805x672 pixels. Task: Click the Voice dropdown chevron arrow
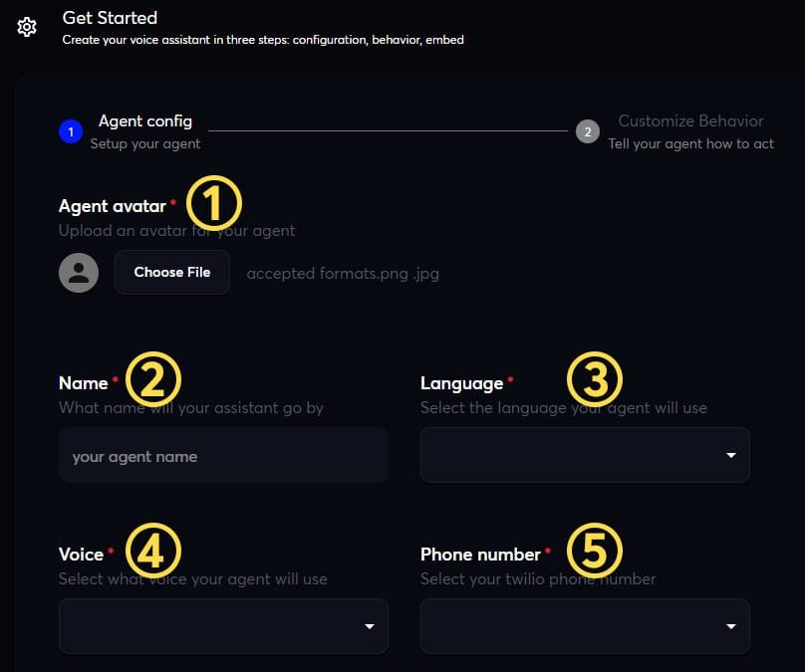pos(372,625)
